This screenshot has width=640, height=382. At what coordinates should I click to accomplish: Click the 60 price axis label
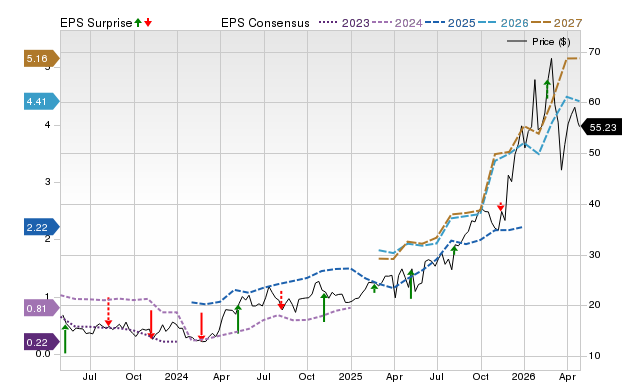(594, 102)
